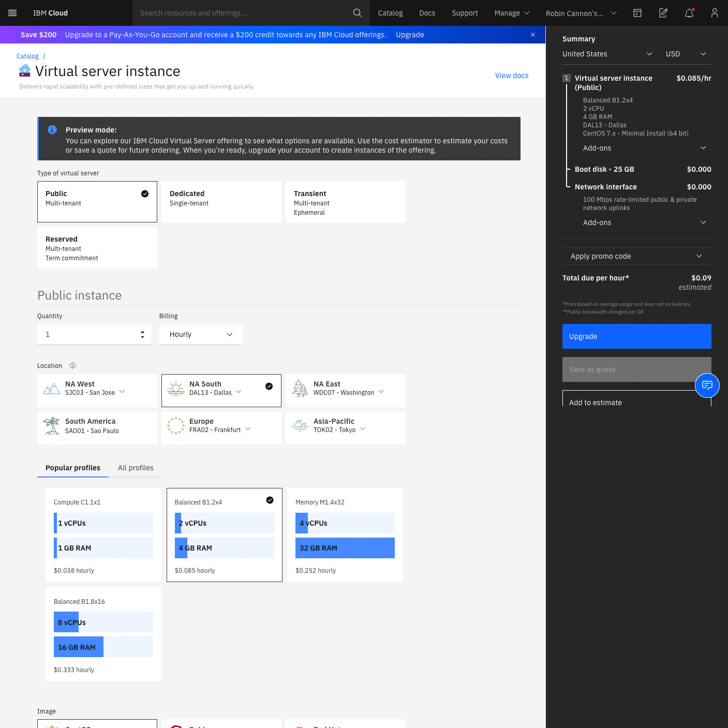Open the user profile avatar icon

(715, 13)
